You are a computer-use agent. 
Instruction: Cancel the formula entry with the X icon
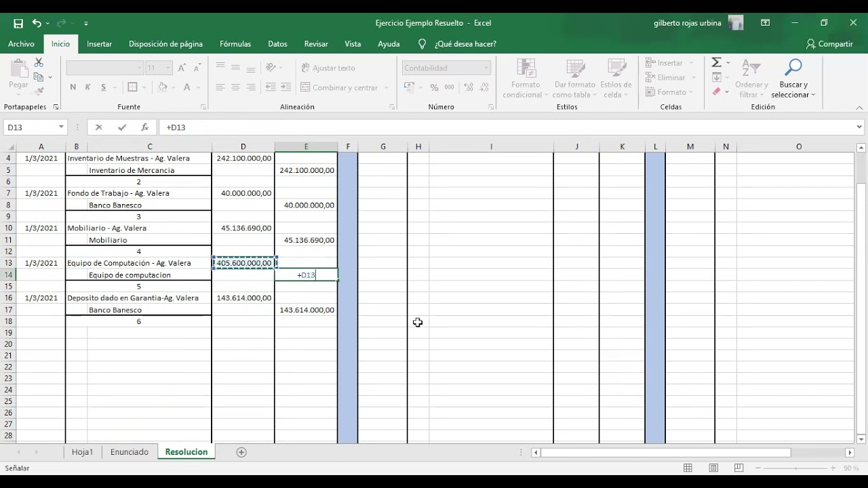click(x=99, y=127)
